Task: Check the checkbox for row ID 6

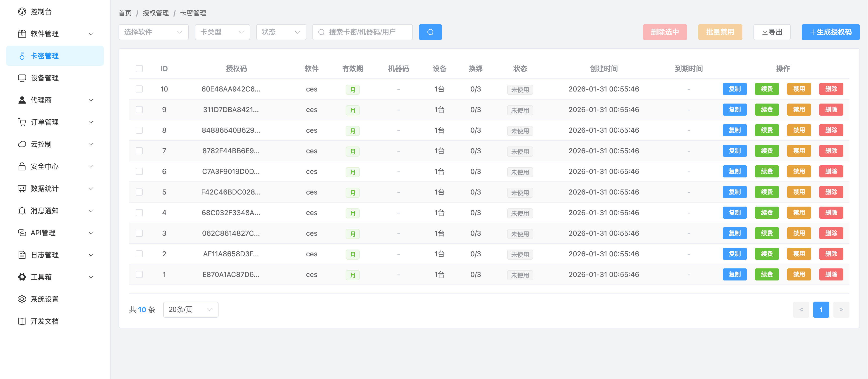Action: coord(139,171)
